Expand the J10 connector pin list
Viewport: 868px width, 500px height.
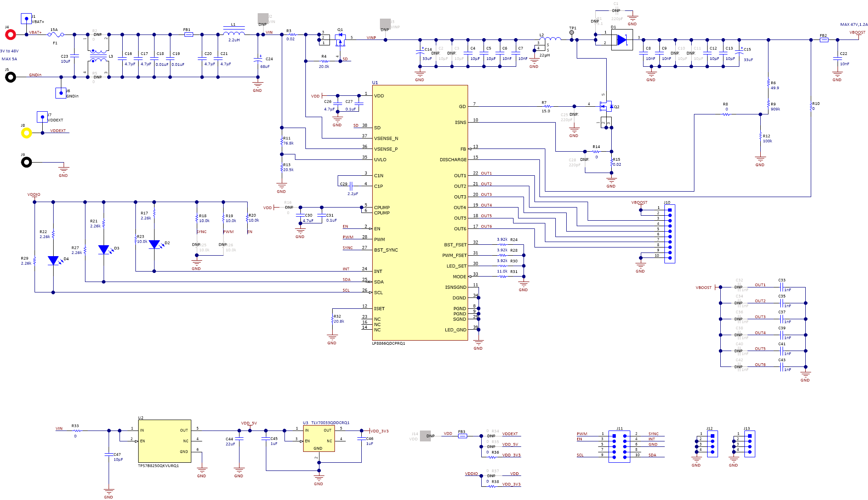click(x=669, y=233)
